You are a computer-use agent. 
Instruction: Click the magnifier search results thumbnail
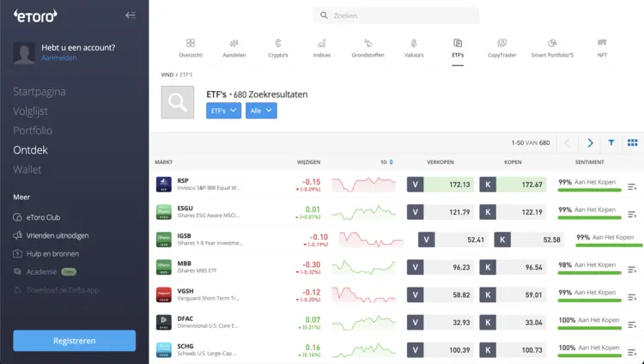(178, 102)
